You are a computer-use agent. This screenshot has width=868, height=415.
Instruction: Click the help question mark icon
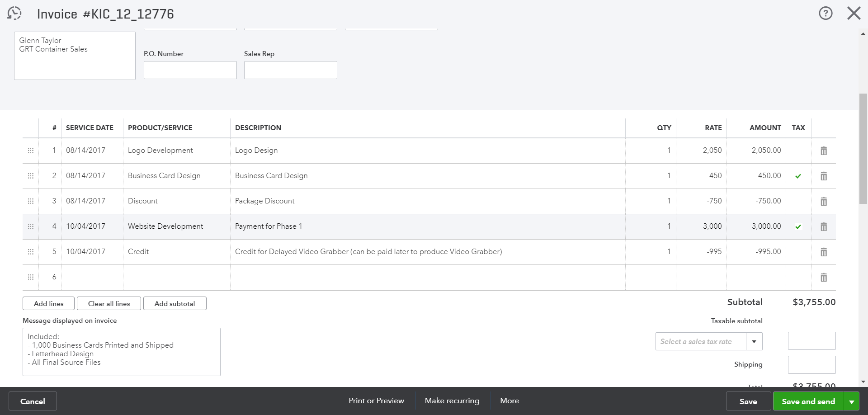tap(826, 13)
